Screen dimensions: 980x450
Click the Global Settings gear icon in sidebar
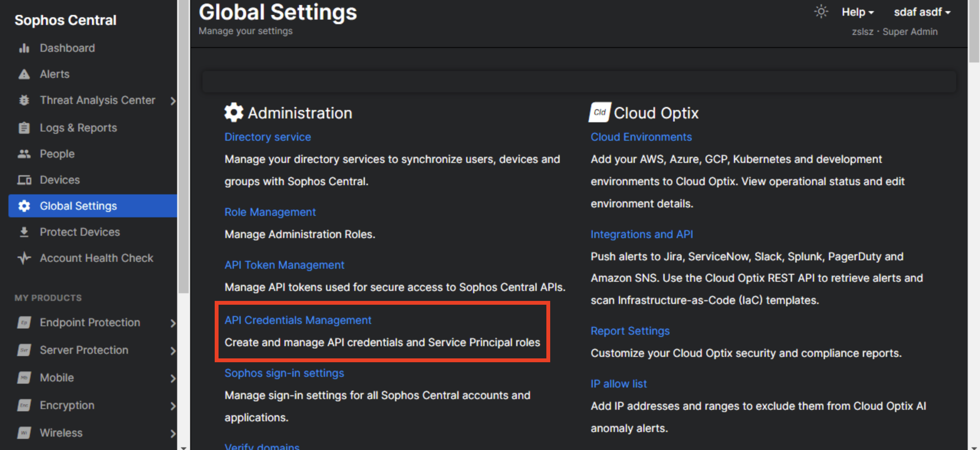click(x=24, y=206)
